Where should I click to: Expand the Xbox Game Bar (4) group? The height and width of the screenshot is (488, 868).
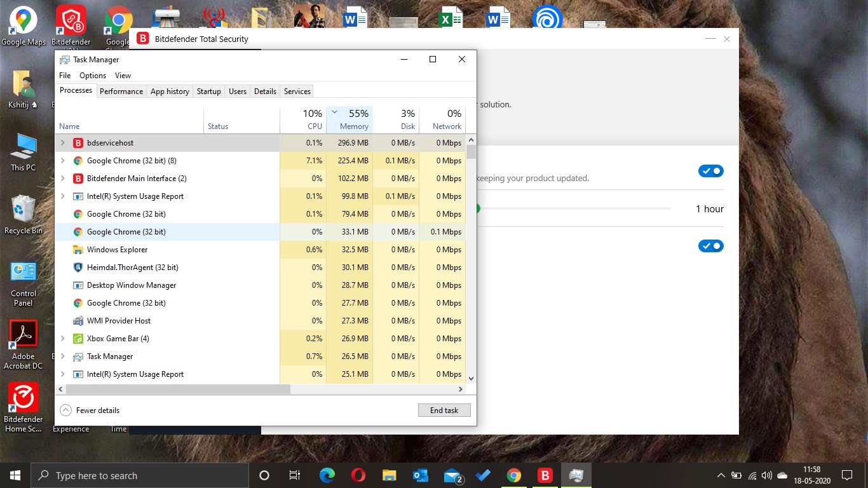coord(62,339)
